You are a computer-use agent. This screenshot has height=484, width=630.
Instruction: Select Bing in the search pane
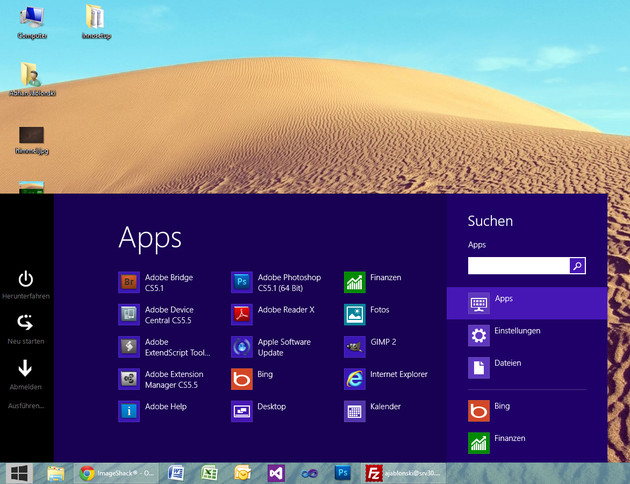pyautogui.click(x=527, y=410)
